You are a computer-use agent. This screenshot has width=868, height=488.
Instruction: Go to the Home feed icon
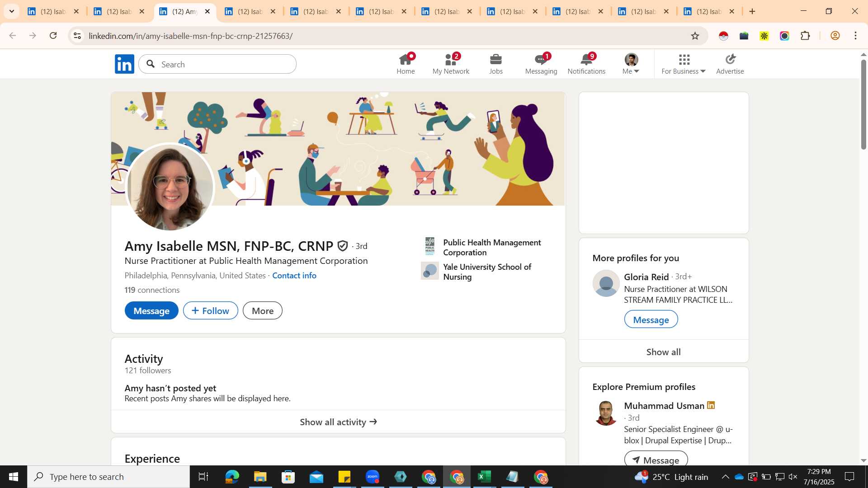(x=406, y=64)
